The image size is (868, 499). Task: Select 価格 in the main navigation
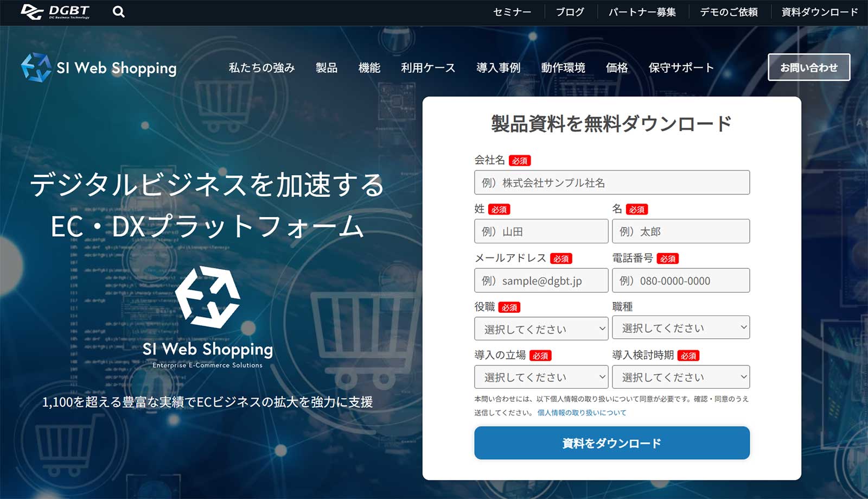click(x=617, y=68)
